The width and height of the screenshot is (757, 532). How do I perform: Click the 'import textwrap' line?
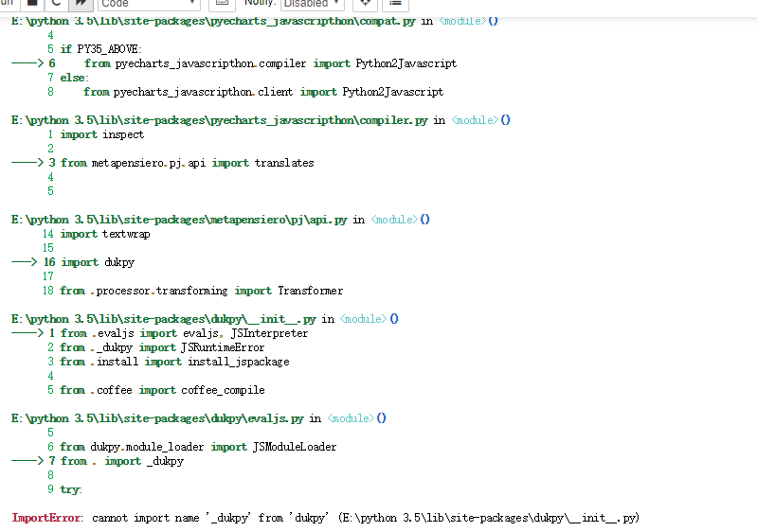click(105, 234)
